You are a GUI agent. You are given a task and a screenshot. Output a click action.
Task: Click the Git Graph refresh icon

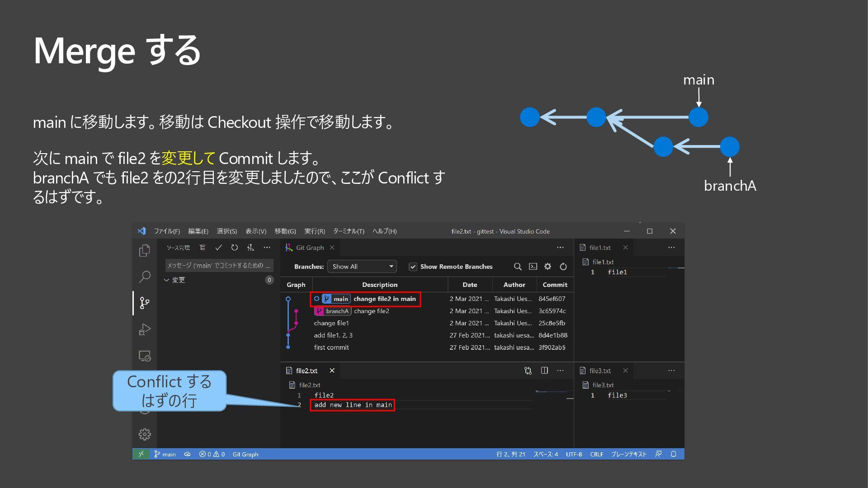pyautogui.click(x=563, y=267)
